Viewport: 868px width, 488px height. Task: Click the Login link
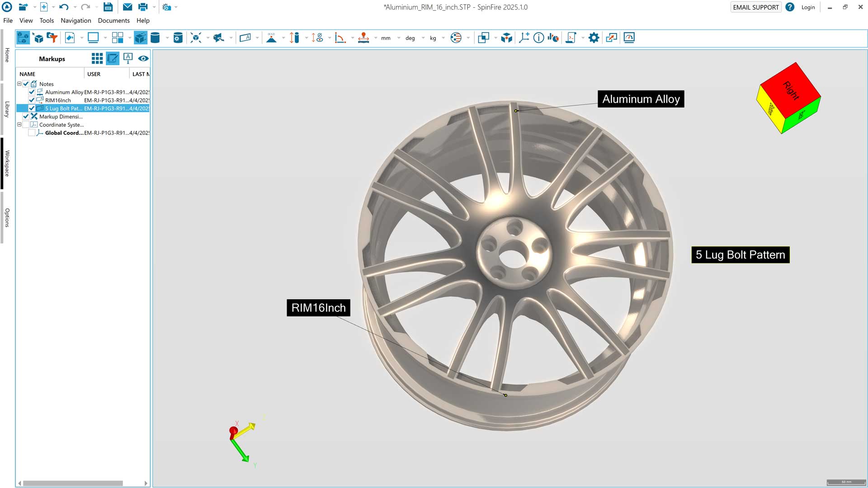(x=808, y=7)
